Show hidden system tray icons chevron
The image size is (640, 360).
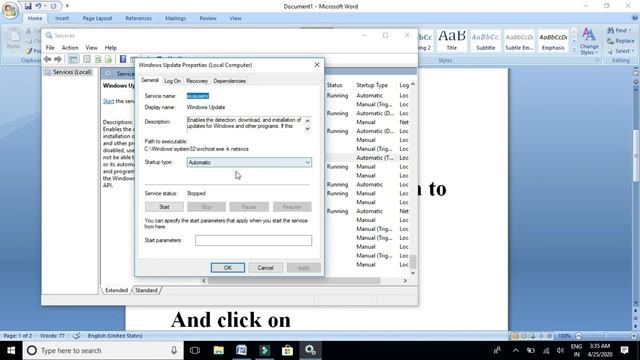tap(516, 350)
